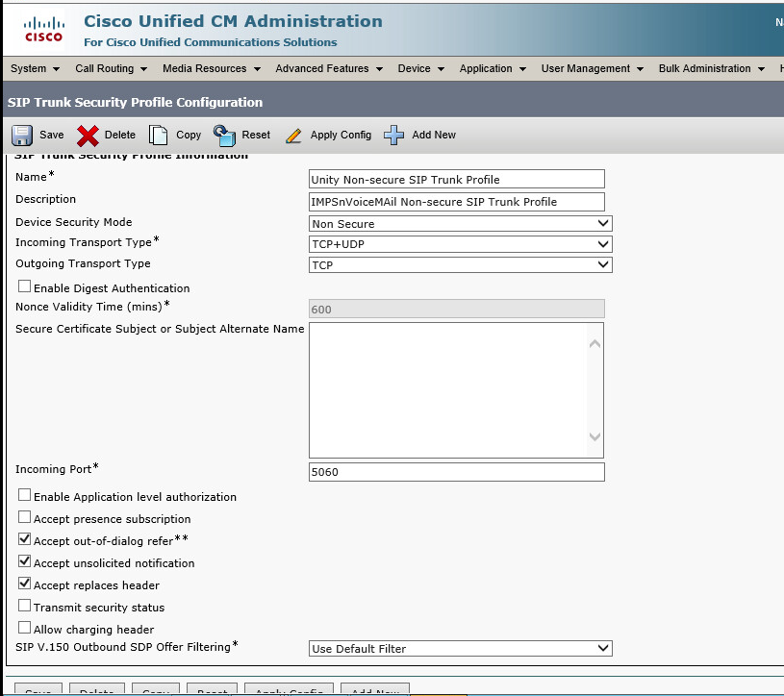Click the bottom Add New button
Screen dimensions: 784x696
[x=375, y=689]
